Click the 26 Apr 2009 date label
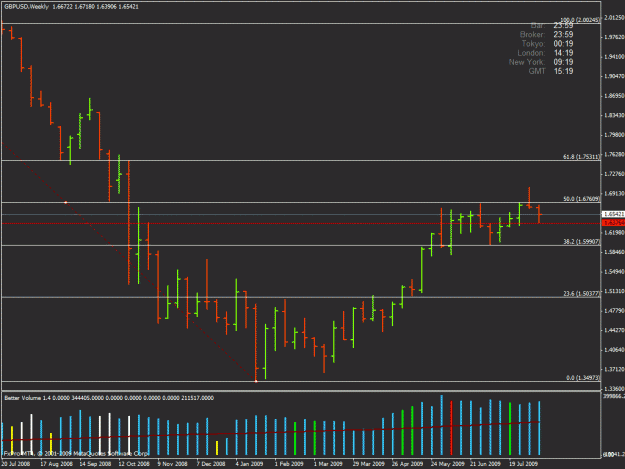 [x=407, y=464]
